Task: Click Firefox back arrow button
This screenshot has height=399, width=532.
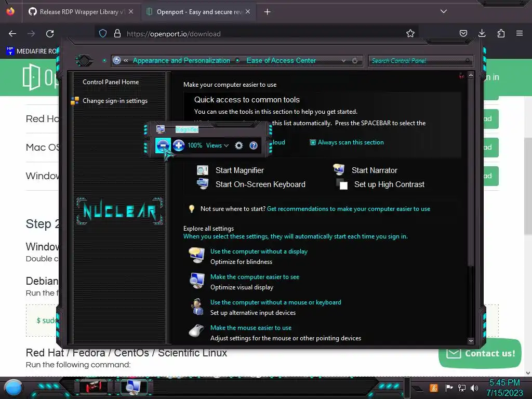Action: tap(12, 34)
